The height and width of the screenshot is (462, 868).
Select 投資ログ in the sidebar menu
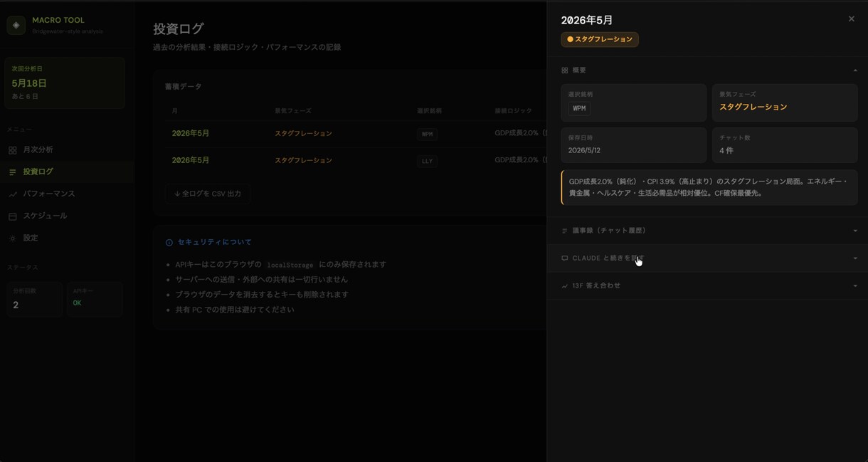(x=67, y=172)
